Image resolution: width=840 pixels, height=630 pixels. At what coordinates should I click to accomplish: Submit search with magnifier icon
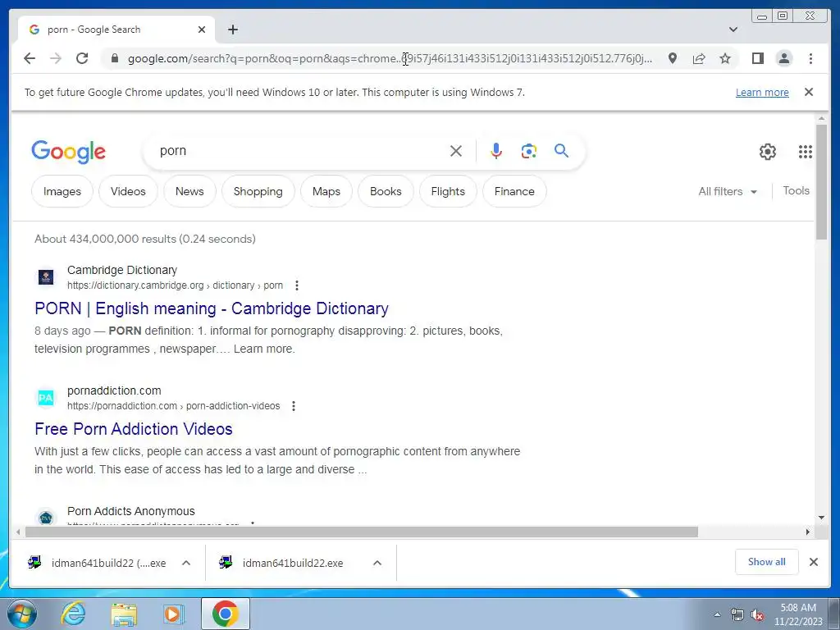pyautogui.click(x=561, y=151)
